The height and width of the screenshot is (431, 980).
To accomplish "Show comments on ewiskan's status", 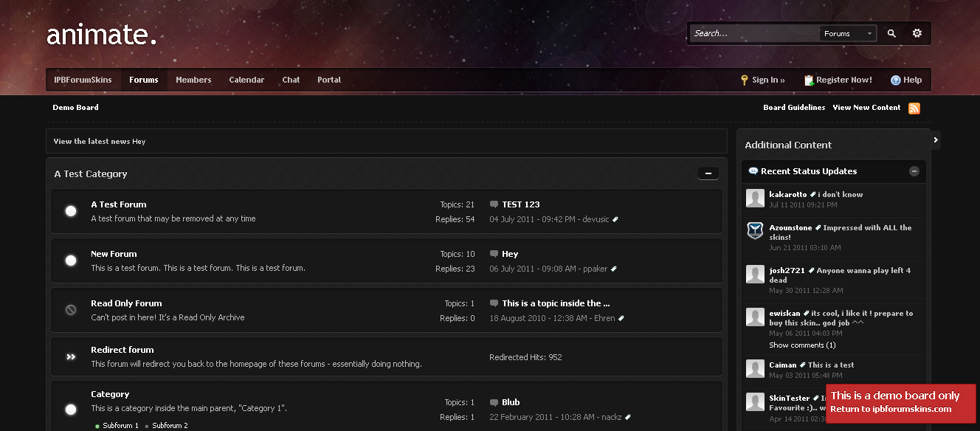I will coord(802,345).
